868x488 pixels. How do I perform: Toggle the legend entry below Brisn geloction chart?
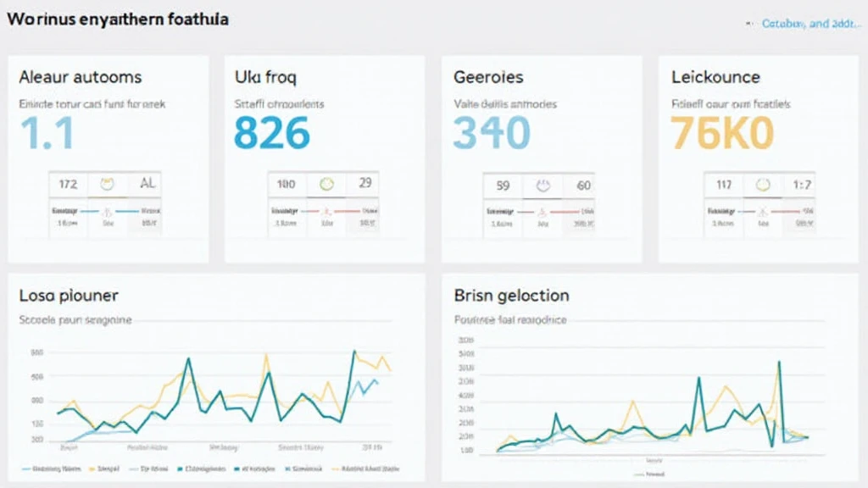(648, 475)
